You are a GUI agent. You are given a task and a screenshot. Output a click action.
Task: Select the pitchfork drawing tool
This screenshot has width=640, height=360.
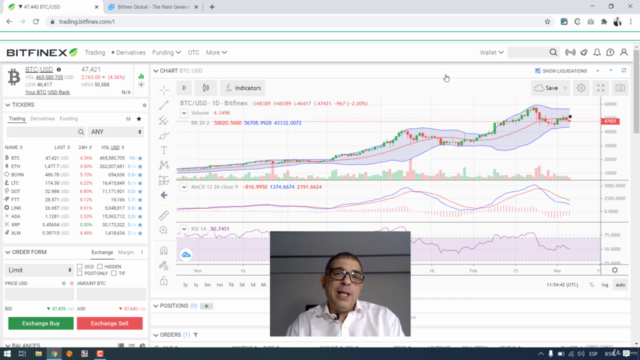[164, 120]
